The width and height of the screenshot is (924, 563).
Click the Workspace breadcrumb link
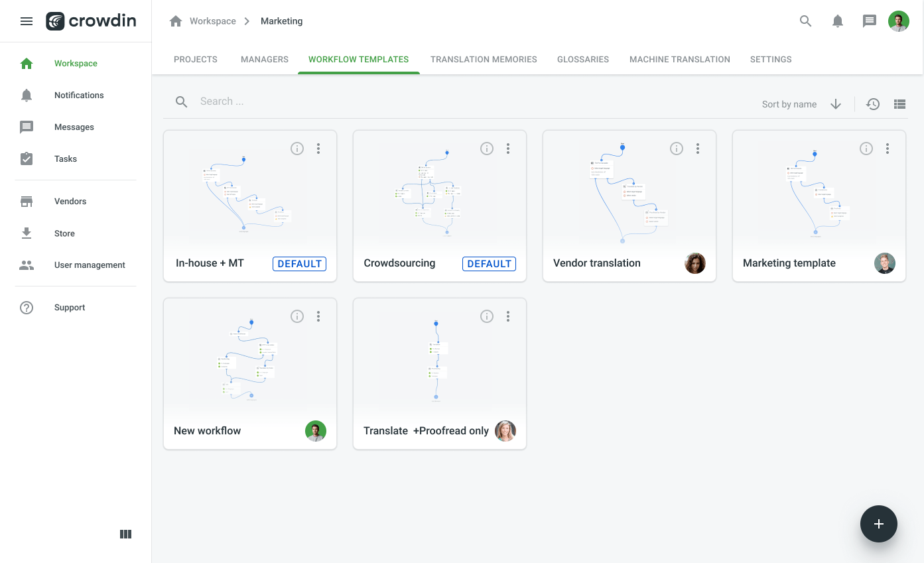coord(212,21)
